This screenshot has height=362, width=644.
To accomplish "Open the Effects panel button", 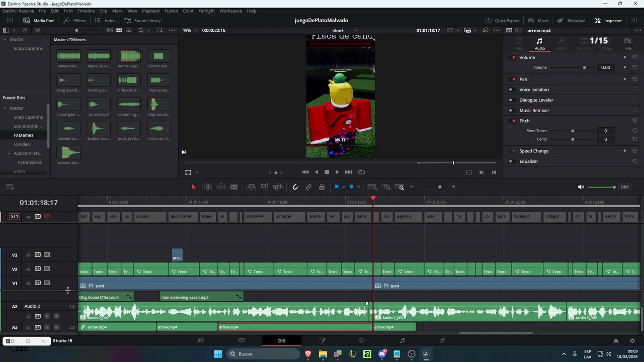I will click(x=74, y=21).
